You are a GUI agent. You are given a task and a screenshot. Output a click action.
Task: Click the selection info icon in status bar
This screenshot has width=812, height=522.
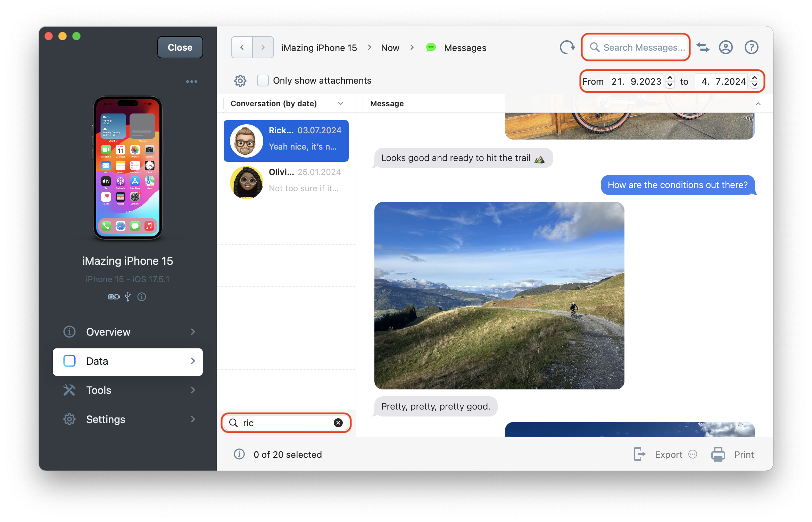[x=239, y=454]
